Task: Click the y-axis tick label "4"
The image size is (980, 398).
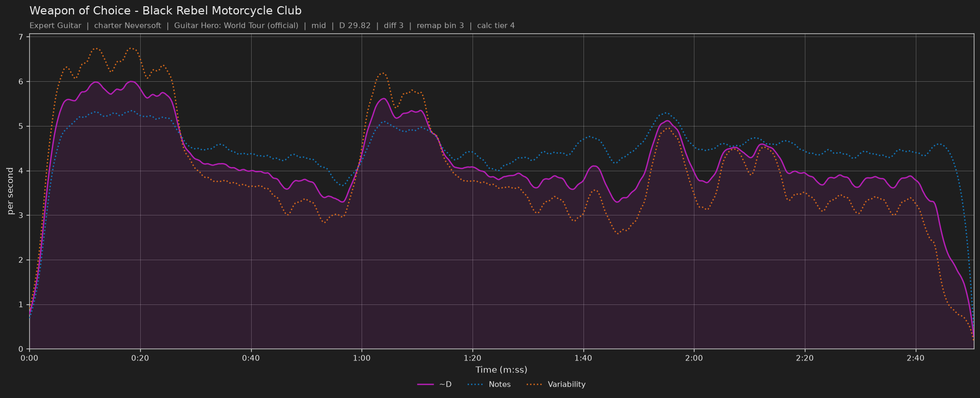Action: click(x=21, y=171)
